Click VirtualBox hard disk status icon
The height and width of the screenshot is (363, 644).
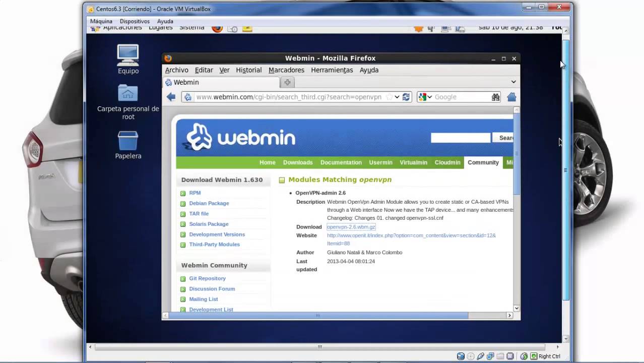461,356
